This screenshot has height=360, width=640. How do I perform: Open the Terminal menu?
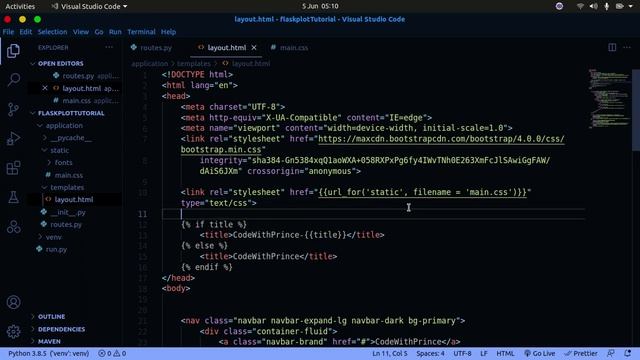click(141, 32)
